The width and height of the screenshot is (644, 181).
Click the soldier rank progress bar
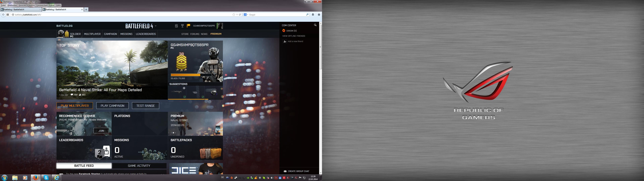pyautogui.click(x=191, y=75)
